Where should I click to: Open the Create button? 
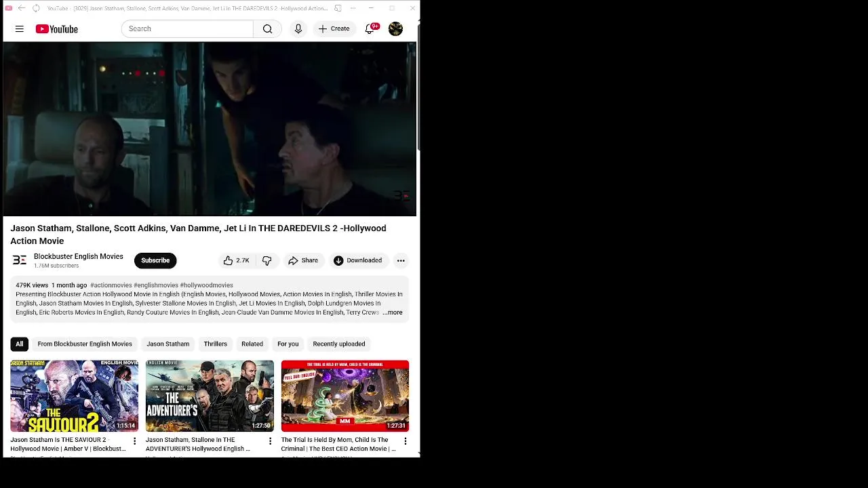(x=334, y=28)
